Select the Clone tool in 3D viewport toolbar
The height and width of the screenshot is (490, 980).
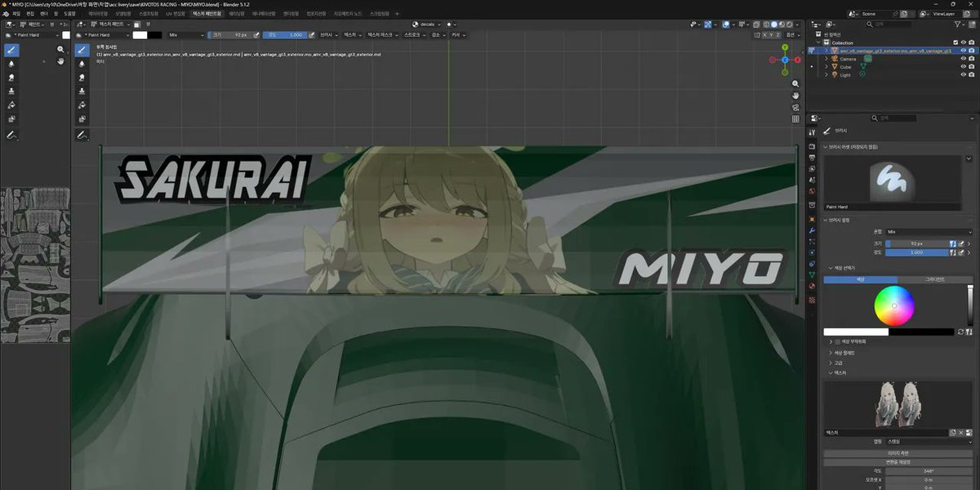click(82, 92)
